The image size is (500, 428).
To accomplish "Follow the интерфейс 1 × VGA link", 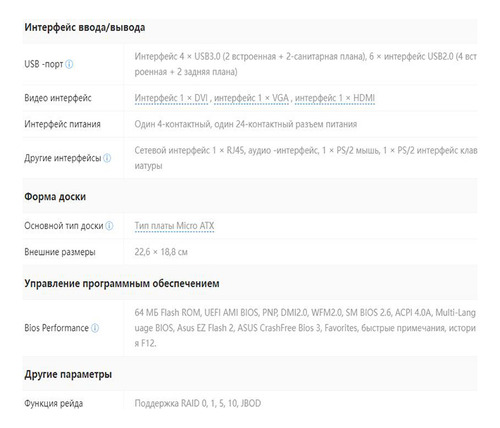I will [x=251, y=98].
